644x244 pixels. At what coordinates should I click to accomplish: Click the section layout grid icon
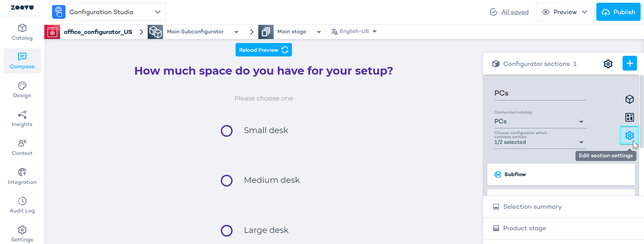(x=629, y=117)
